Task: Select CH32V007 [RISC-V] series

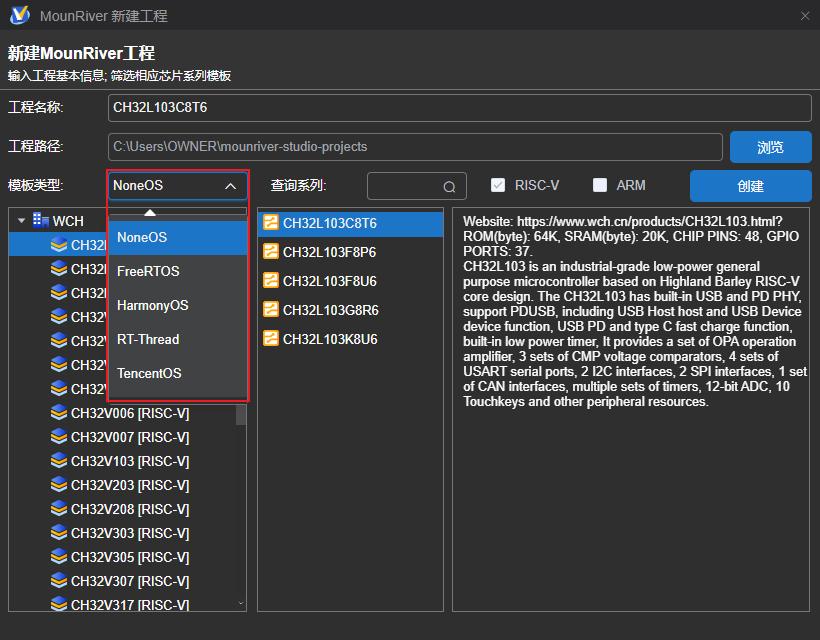Action: [130, 437]
